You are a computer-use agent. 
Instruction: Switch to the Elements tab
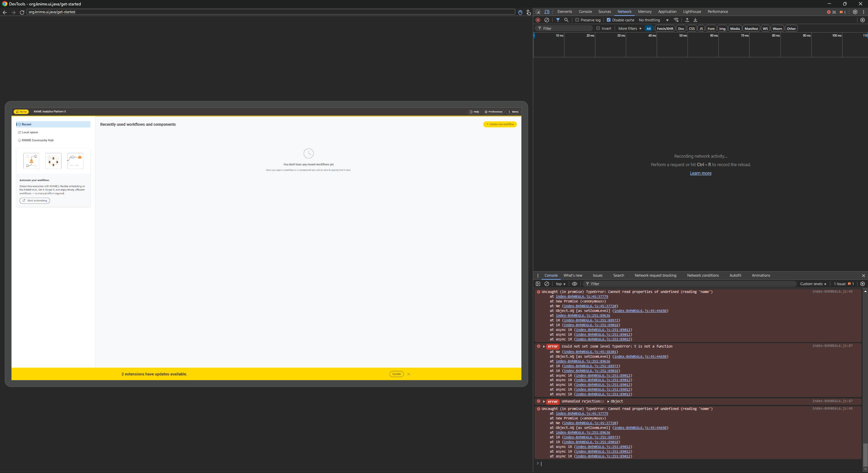(x=564, y=12)
